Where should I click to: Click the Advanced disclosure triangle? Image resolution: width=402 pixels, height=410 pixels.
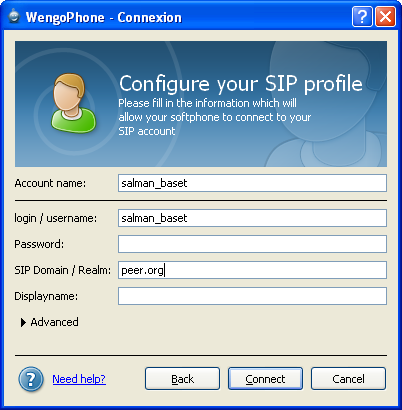(x=23, y=322)
